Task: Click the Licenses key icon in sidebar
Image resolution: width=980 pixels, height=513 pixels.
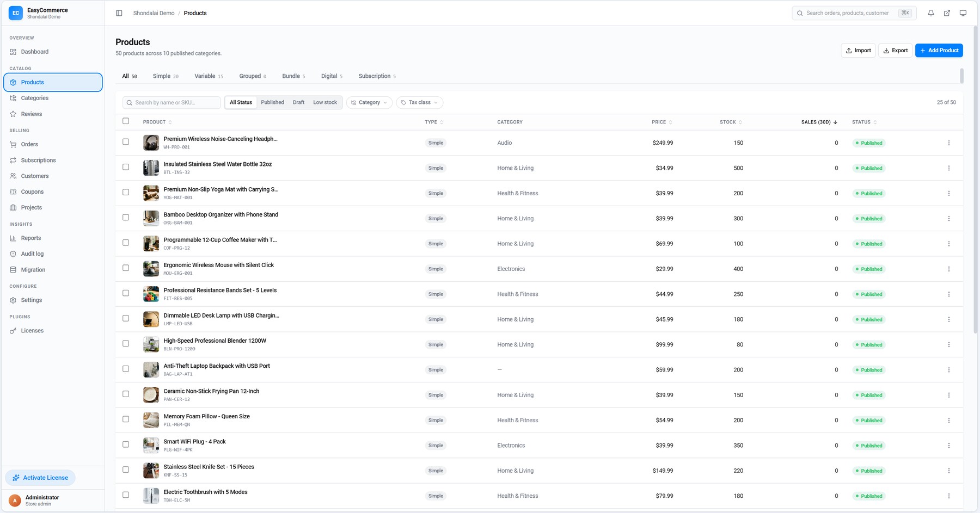Action: [13, 331]
